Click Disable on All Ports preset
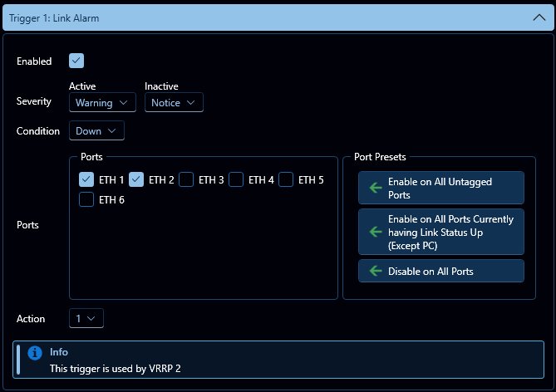The image size is (556, 392). tap(441, 271)
